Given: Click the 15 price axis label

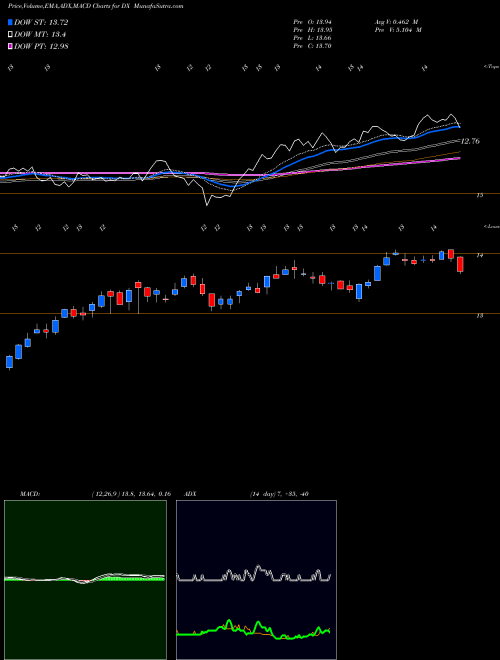Looking at the screenshot, I should pyautogui.click(x=479, y=195).
